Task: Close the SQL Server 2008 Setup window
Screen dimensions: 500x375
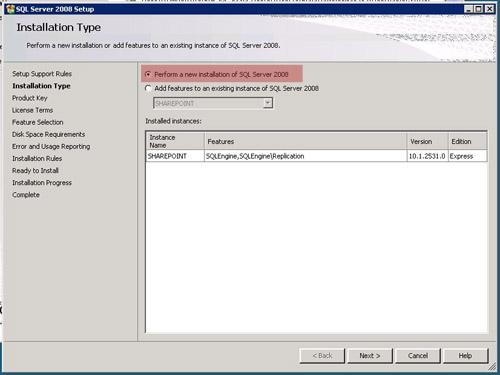Action: [x=489, y=9]
